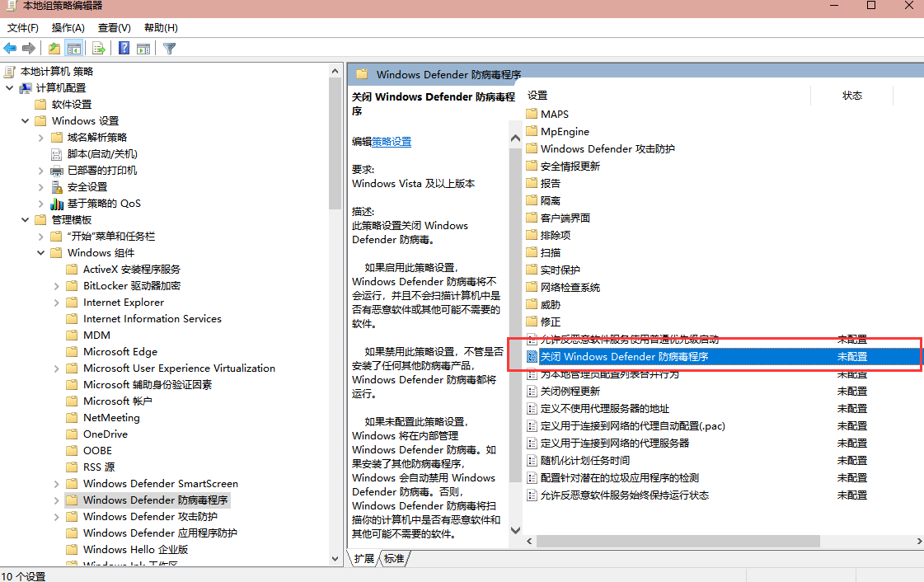Image resolution: width=924 pixels, height=582 pixels.
Task: Go up one level with the folder-arrow toolbar icon
Action: [54, 49]
